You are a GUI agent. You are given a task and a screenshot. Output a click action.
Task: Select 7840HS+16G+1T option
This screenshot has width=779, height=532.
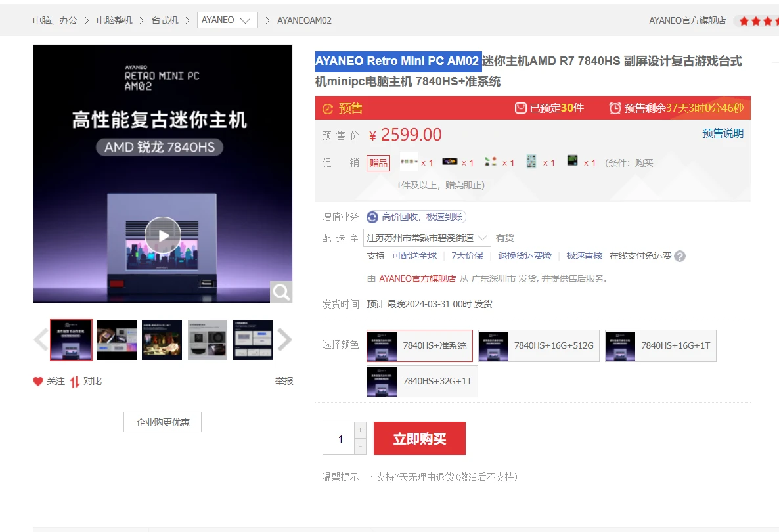click(661, 345)
